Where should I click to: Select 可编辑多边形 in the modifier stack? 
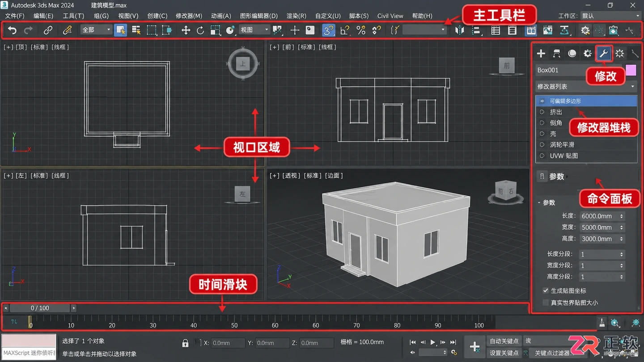586,101
